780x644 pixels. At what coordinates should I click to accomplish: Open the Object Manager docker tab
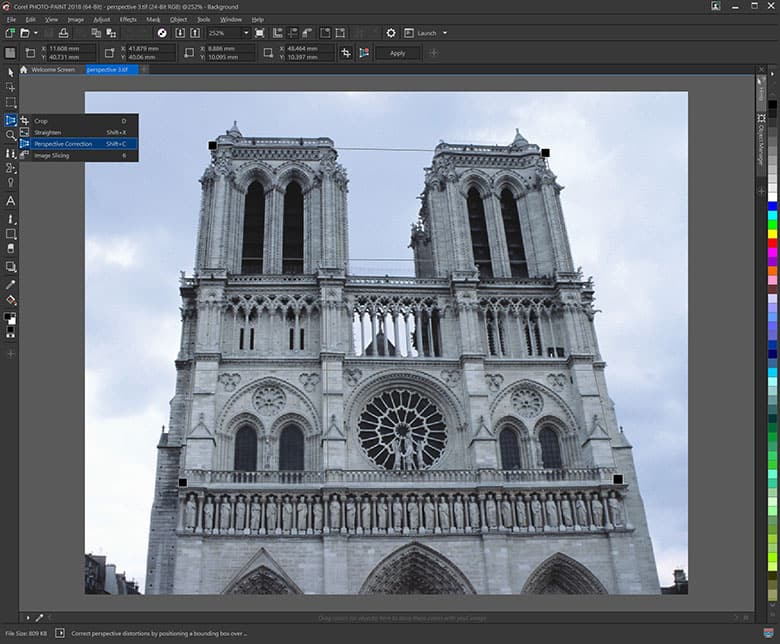pyautogui.click(x=761, y=144)
